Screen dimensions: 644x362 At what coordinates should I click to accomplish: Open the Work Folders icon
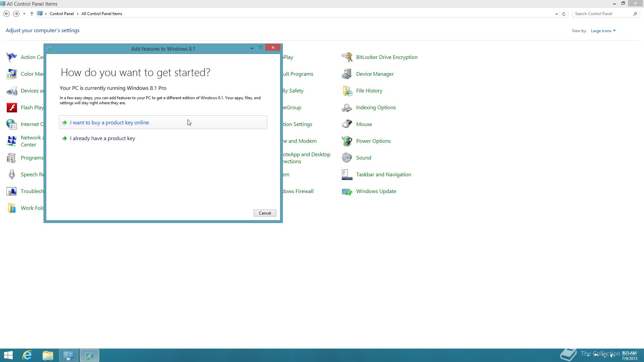click(12, 208)
